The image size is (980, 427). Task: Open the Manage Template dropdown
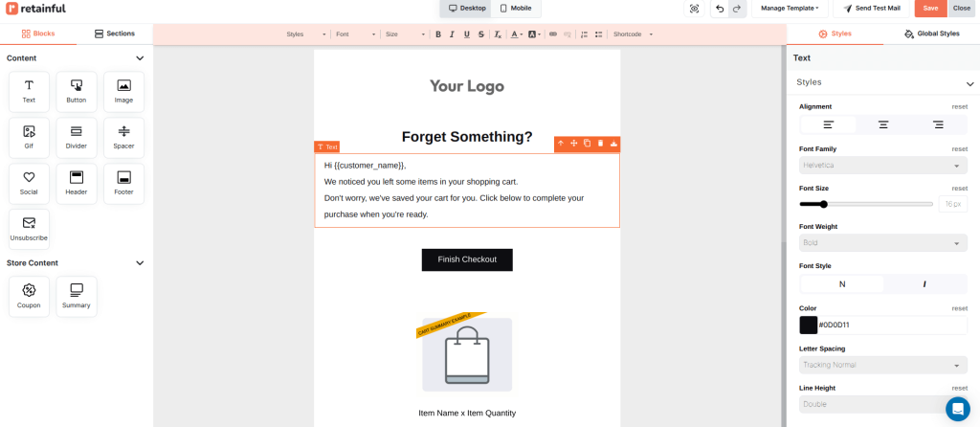click(790, 9)
